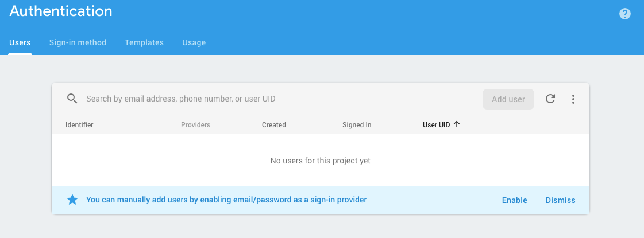Focus the search by email field
644x238 pixels.
279,99
